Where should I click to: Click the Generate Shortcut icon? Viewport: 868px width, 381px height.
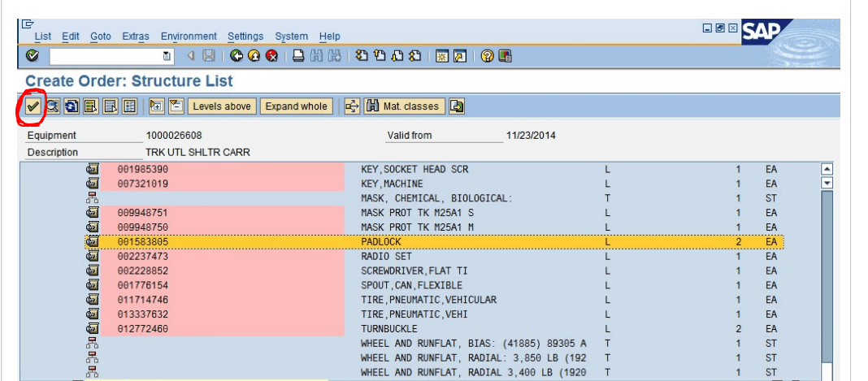click(460, 56)
